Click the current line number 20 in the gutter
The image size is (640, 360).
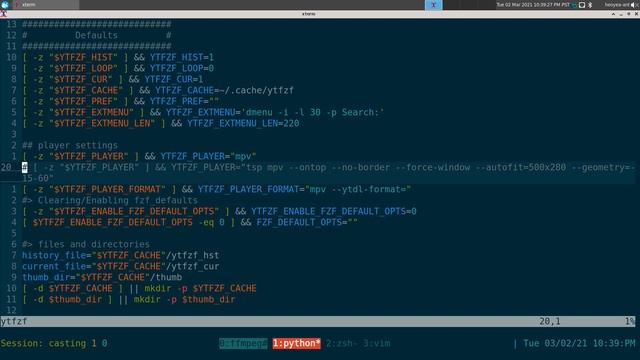coord(6,167)
